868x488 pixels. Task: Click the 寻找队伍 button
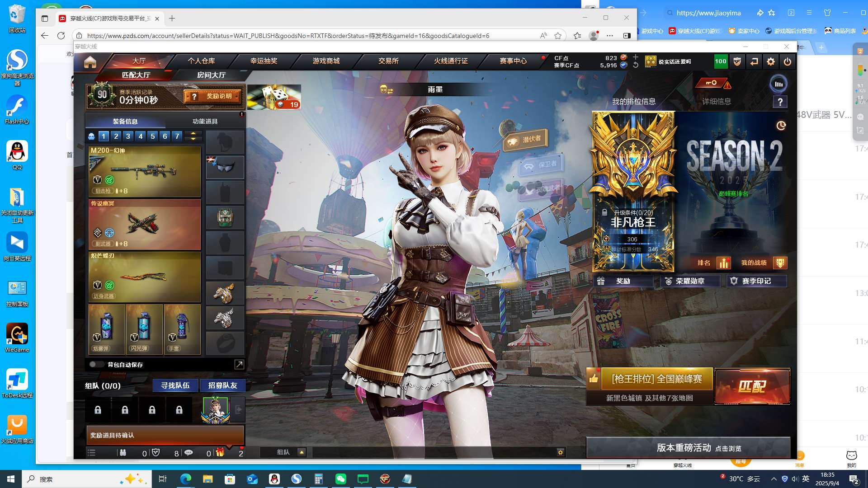click(x=175, y=385)
